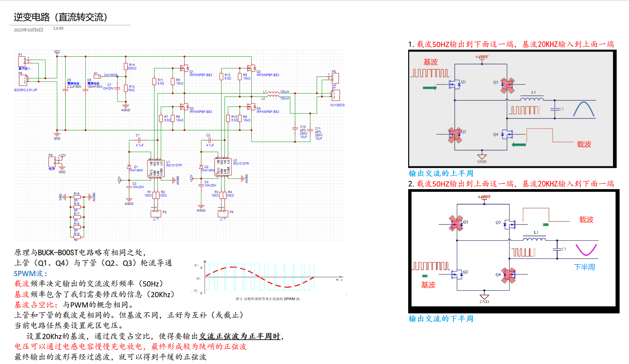
Task: Click the L1 100uH inductor in schematic
Action: click(273, 92)
